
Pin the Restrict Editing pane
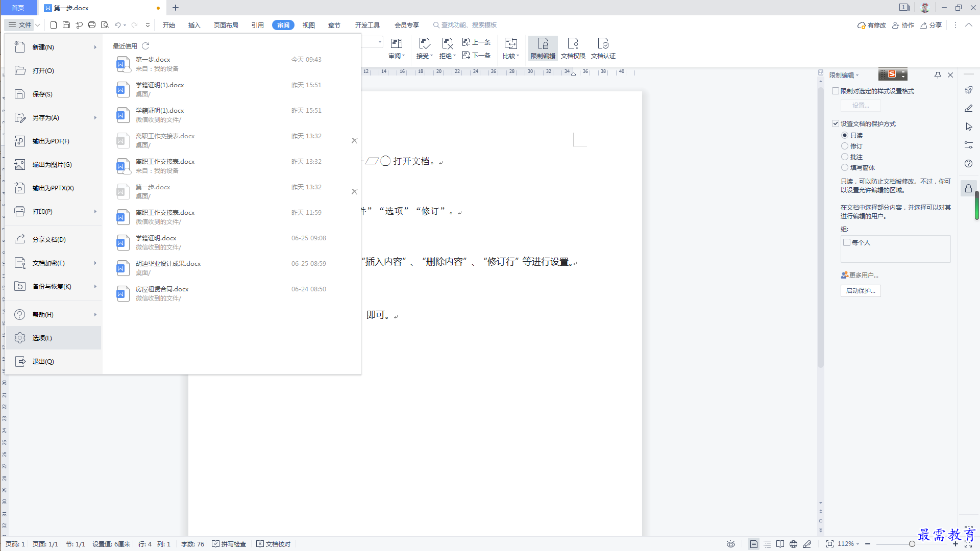938,75
